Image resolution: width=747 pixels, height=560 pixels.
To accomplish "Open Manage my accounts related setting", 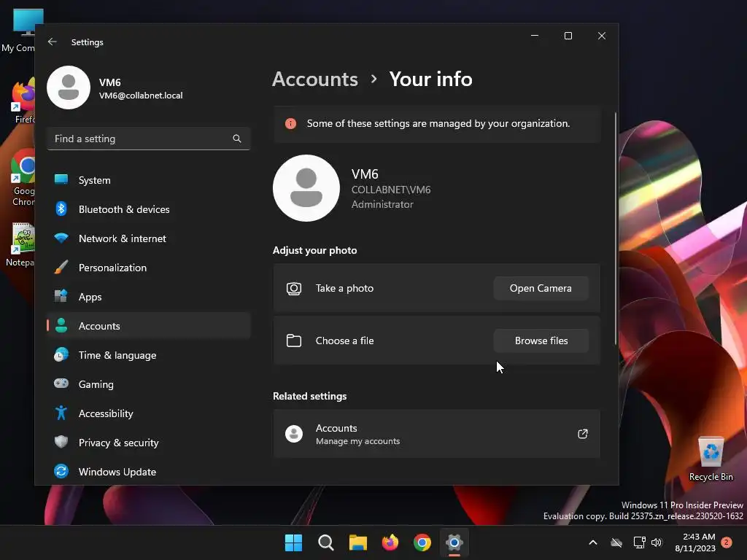I will tap(436, 434).
